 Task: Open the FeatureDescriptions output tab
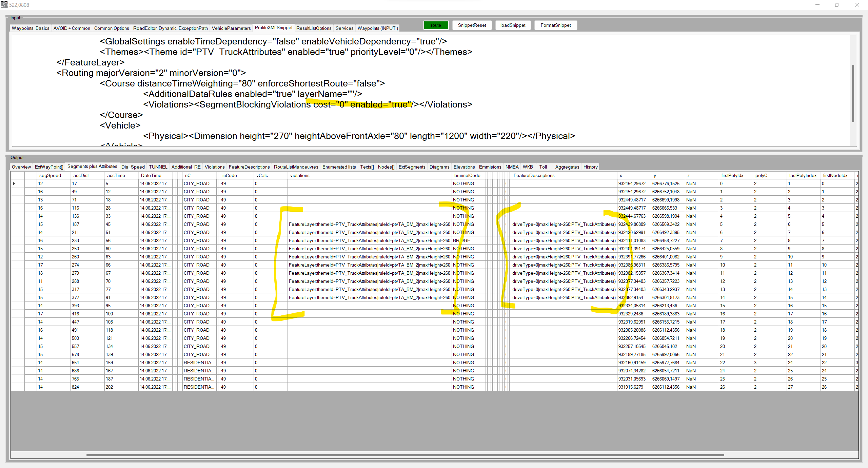(x=249, y=167)
